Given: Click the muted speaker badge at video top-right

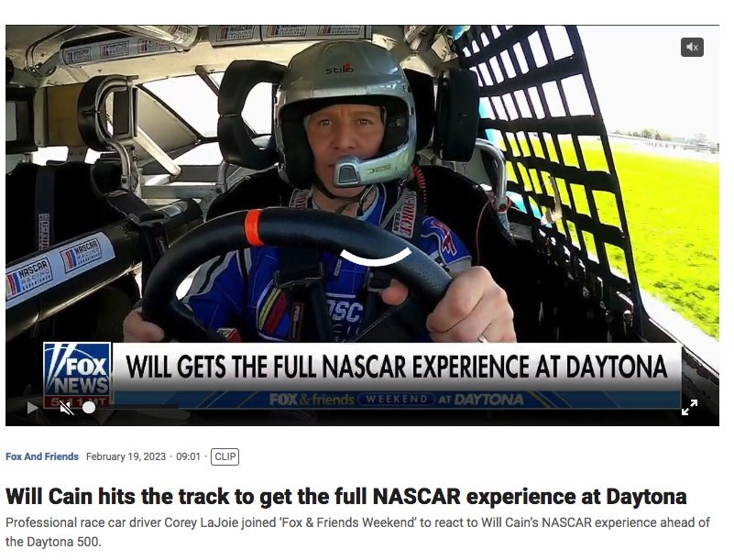Looking at the screenshot, I should (x=692, y=47).
